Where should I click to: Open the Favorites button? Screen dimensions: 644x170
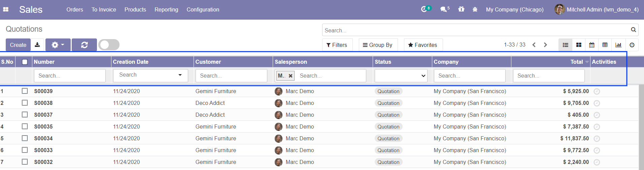click(x=423, y=45)
